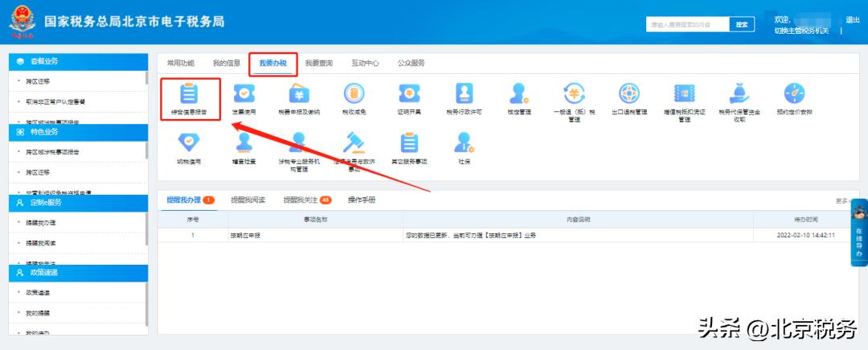Open 核定管理 person icon

(x=518, y=93)
